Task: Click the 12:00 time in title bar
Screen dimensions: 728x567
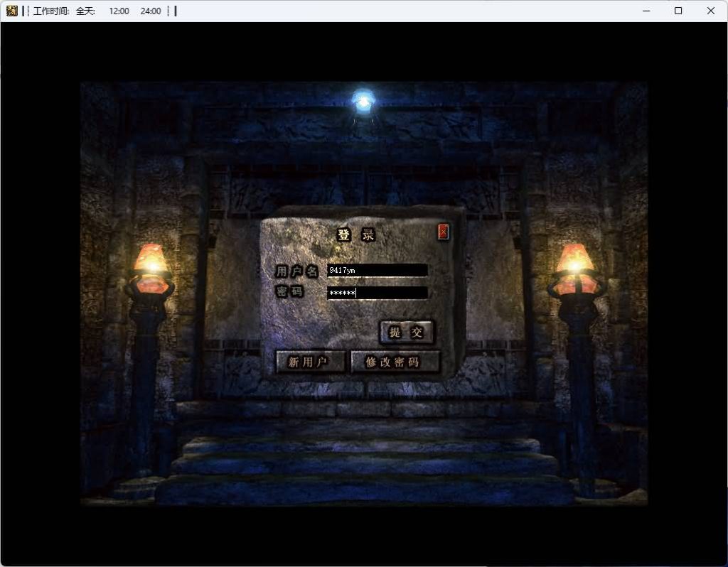Action: [119, 11]
